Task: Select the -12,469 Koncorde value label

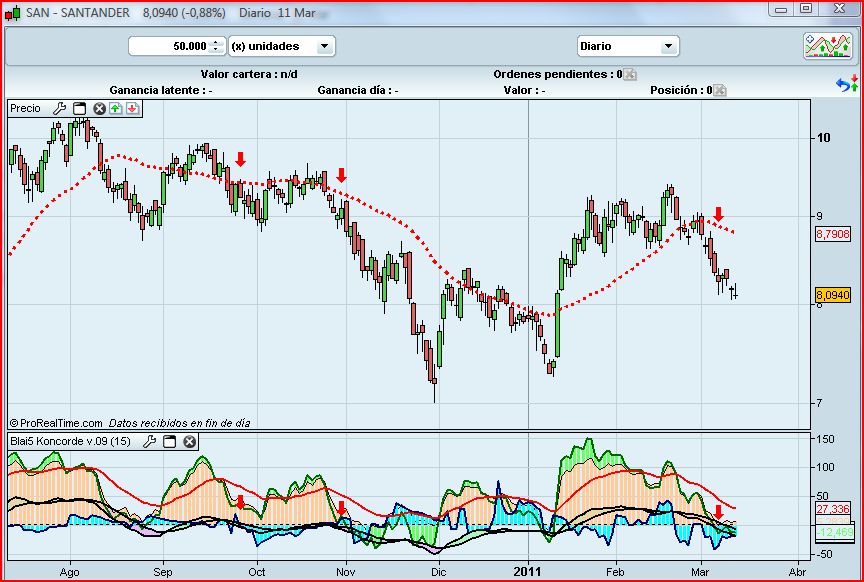Action: tap(835, 532)
